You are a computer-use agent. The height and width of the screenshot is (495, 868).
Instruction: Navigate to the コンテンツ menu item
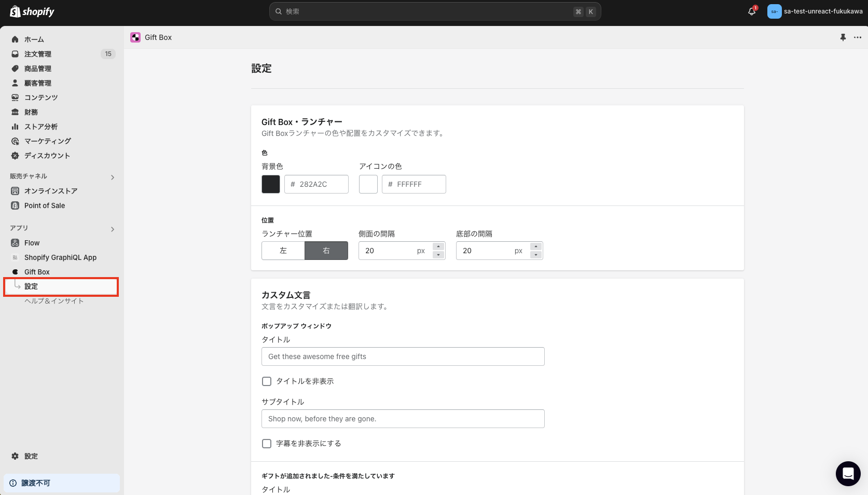coord(41,97)
